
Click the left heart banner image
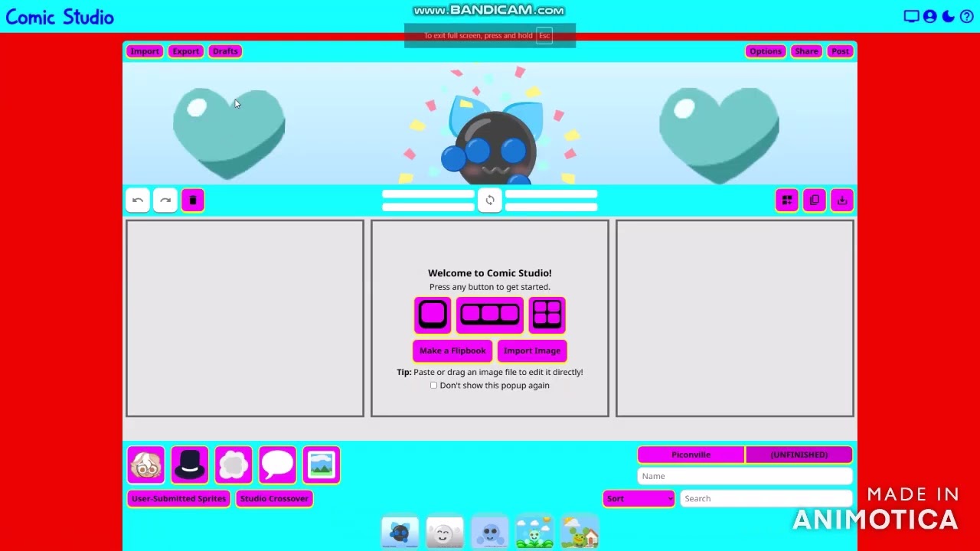(x=229, y=134)
